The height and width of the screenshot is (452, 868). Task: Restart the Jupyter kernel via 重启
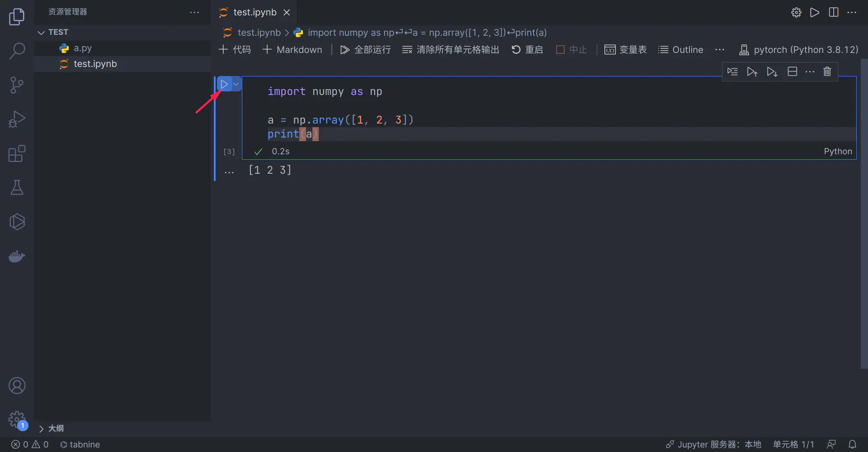point(527,50)
